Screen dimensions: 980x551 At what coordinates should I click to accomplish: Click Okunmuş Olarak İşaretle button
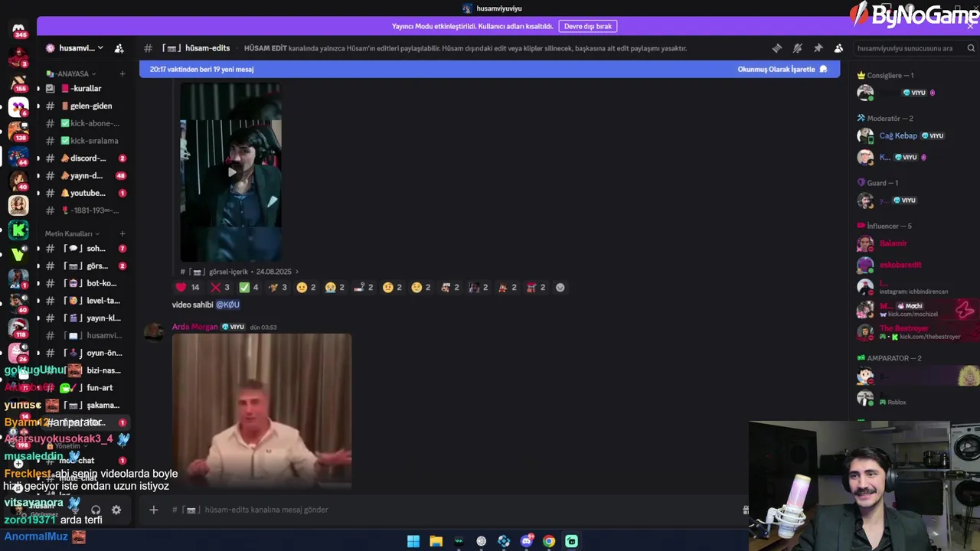pos(782,69)
